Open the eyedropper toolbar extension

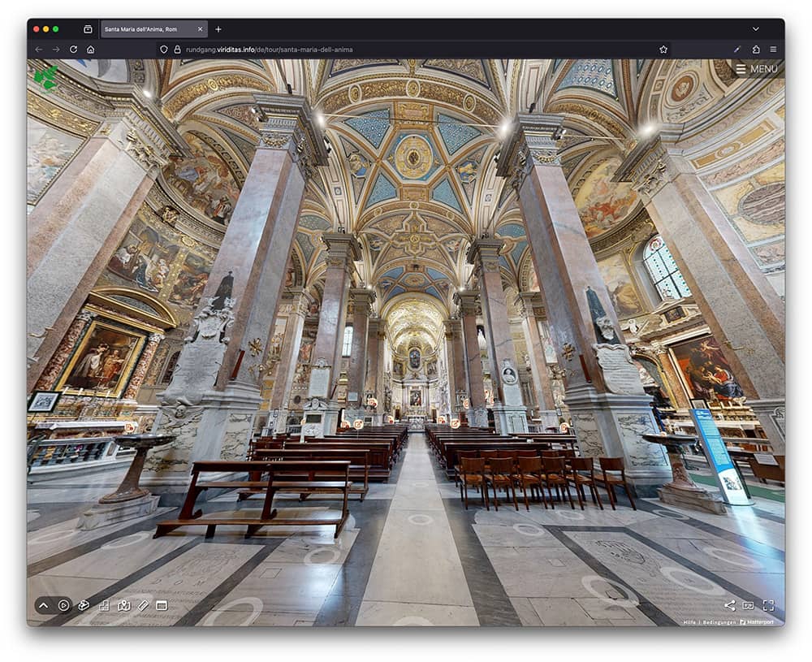737,50
